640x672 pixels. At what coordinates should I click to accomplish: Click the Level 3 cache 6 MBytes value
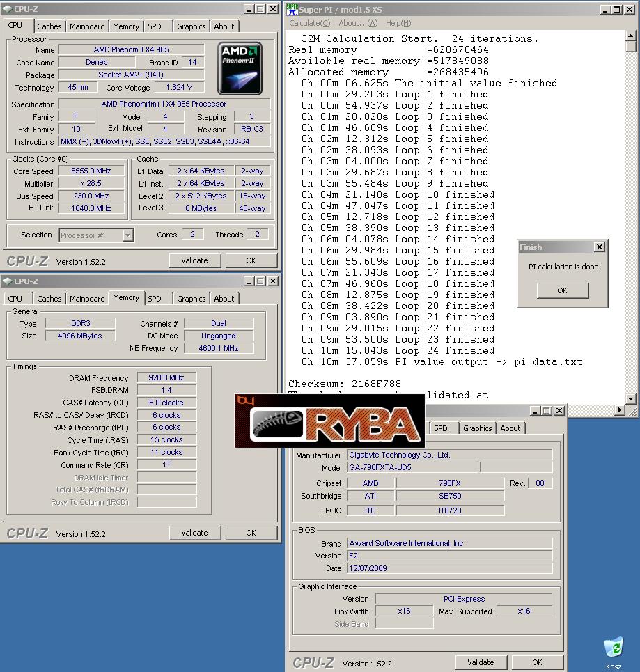pyautogui.click(x=201, y=208)
